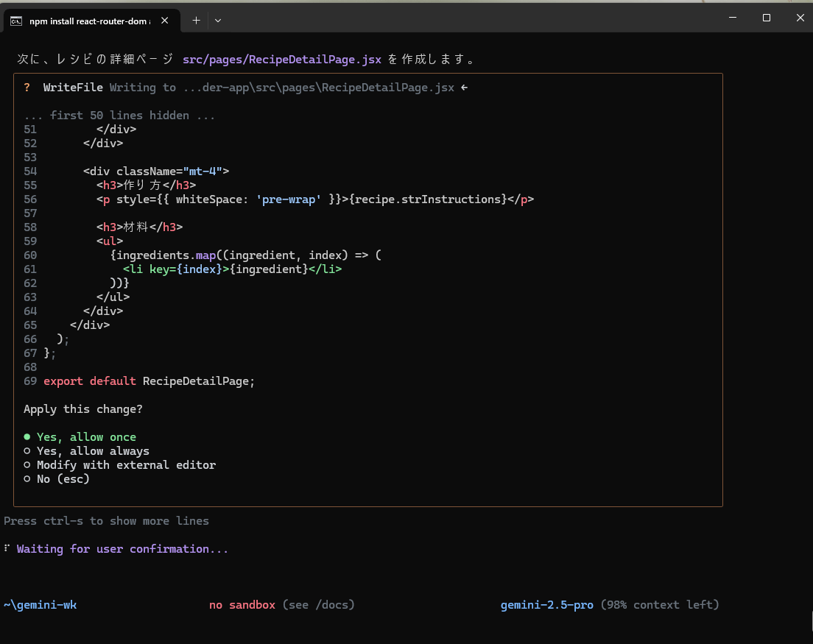Viewport: 813px width, 644px height.
Task: Click "Press ctrl-s to show more lines" hint
Action: point(106,521)
